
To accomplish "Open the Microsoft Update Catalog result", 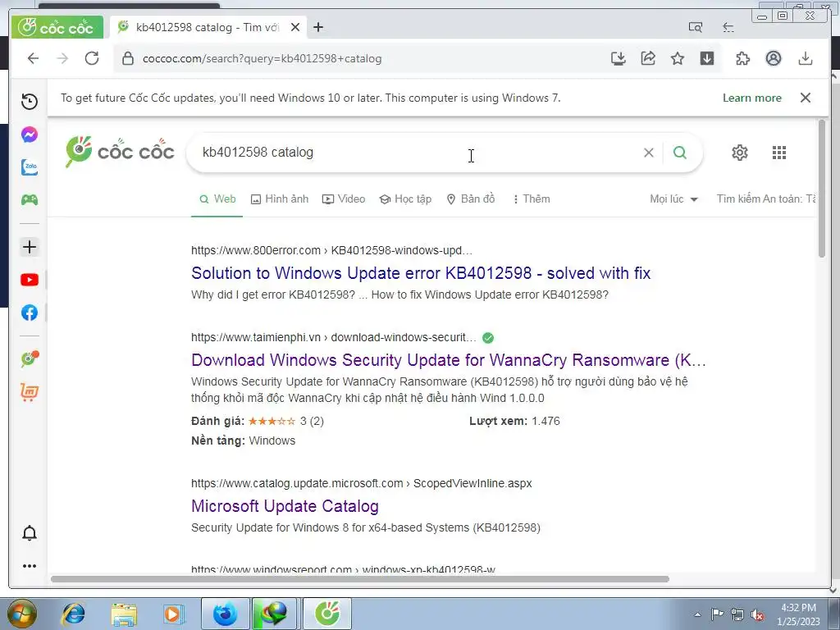I will [285, 506].
